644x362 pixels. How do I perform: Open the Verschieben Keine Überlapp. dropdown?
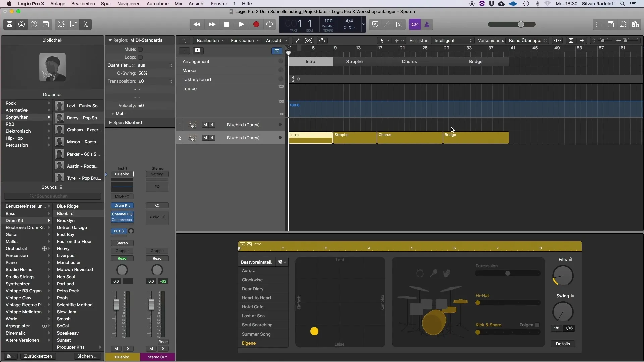(x=528, y=40)
